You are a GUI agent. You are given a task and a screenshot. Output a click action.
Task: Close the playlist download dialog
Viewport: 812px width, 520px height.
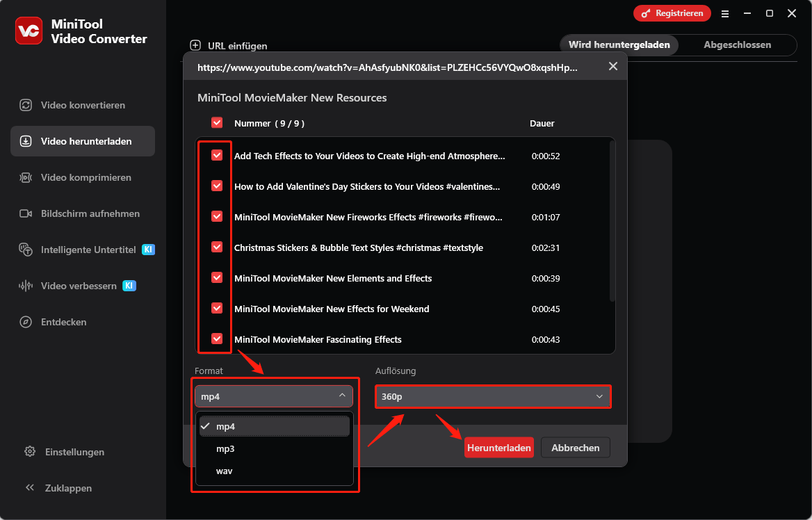[x=613, y=66]
